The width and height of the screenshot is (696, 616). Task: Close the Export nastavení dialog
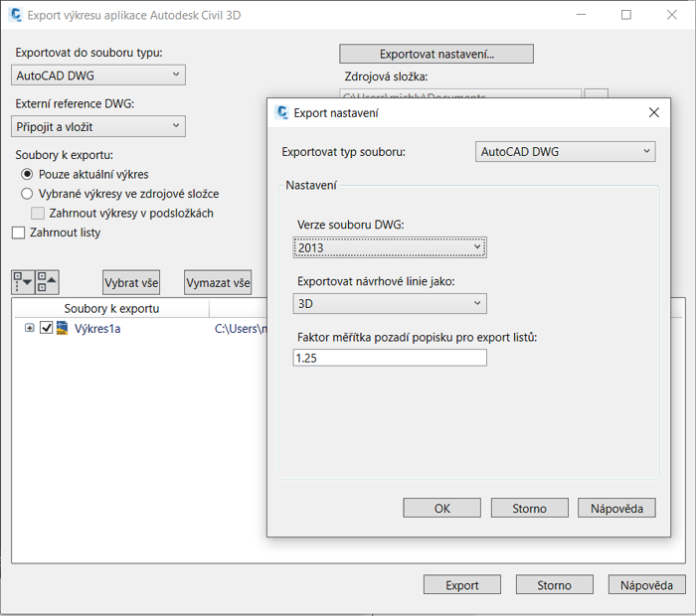pos(653,113)
